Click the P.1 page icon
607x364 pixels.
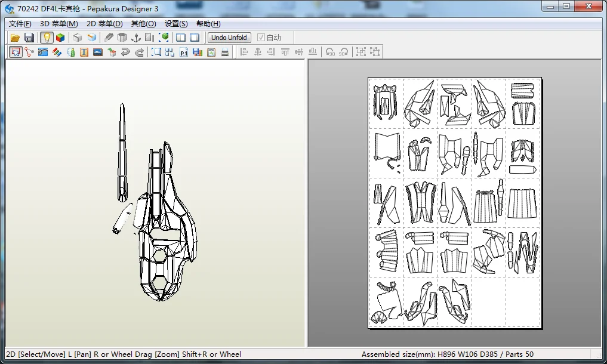184,52
